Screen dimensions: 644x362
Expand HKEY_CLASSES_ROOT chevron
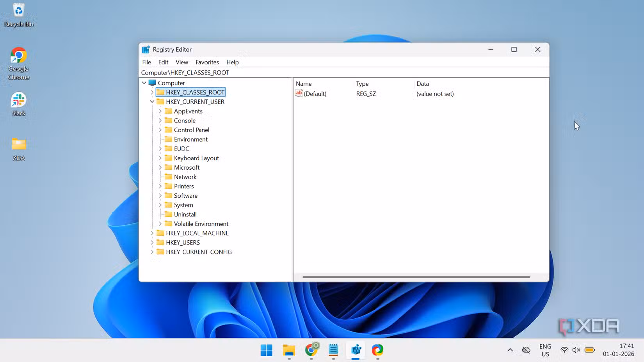(152, 92)
